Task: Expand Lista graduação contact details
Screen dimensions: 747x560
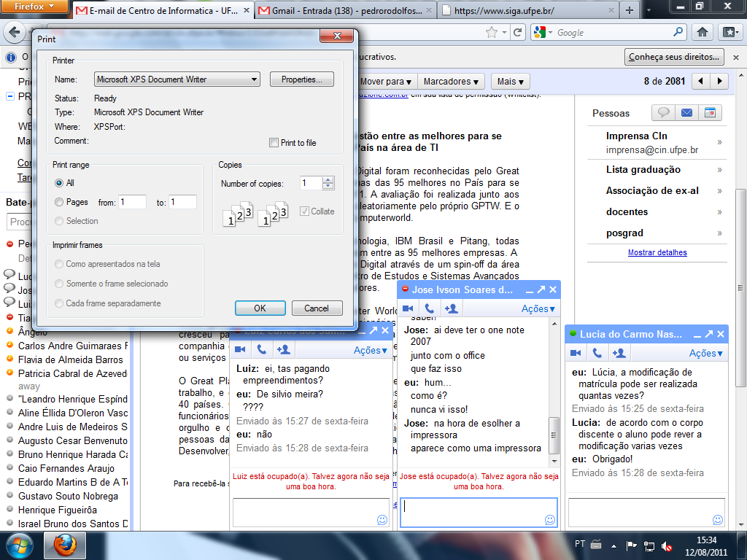Action: pos(719,169)
